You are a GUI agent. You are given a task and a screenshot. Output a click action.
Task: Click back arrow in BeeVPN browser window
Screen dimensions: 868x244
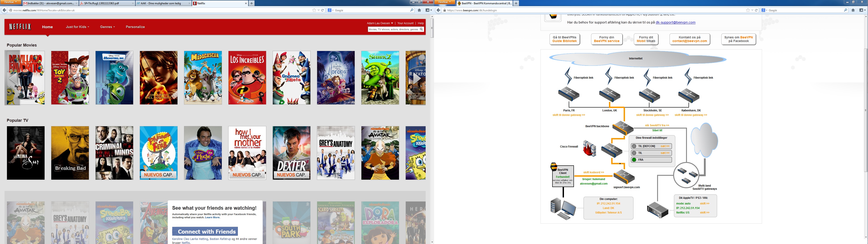tap(438, 10)
